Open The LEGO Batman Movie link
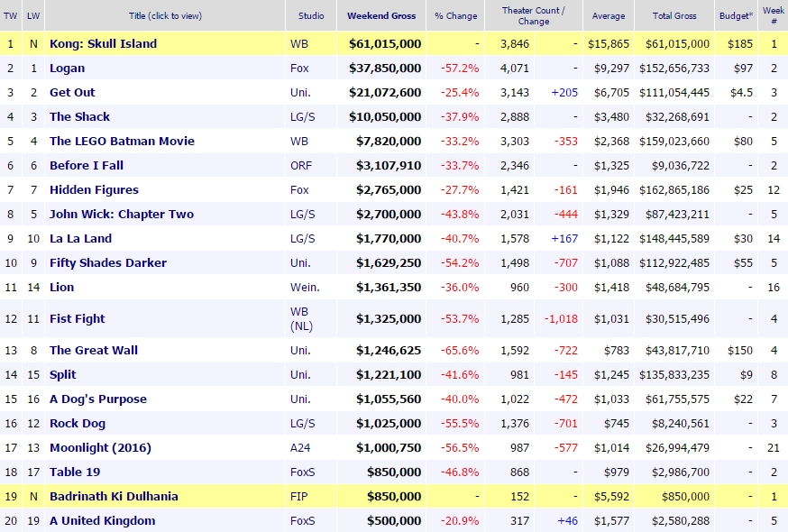This screenshot has width=788, height=532. coord(122,141)
